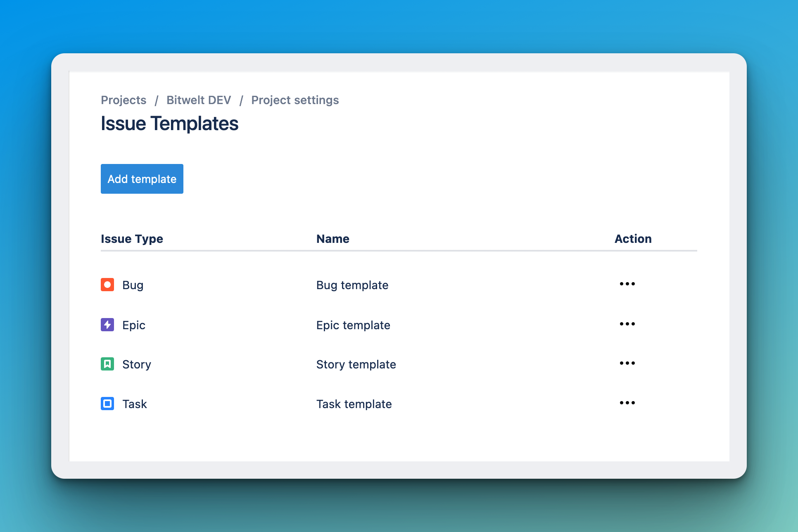Go to Projects breadcrumb link
The width and height of the screenshot is (798, 532).
pyautogui.click(x=123, y=100)
